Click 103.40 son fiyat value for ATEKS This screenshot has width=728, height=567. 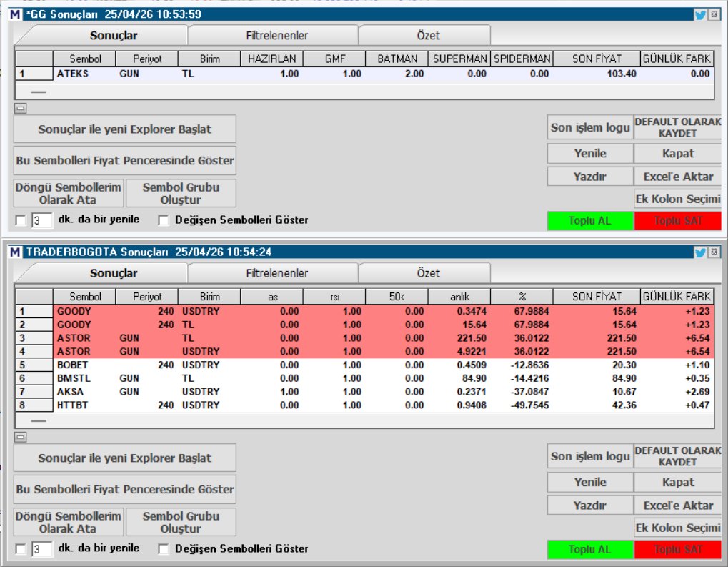[622, 74]
